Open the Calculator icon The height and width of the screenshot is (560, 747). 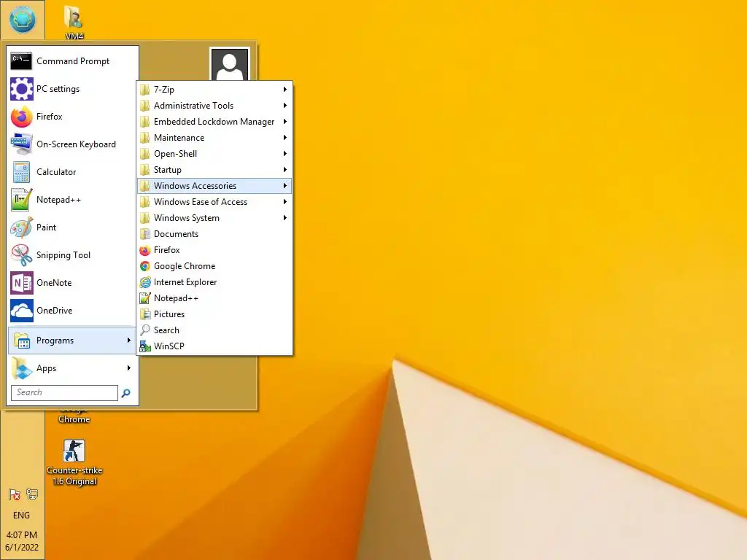click(21, 172)
